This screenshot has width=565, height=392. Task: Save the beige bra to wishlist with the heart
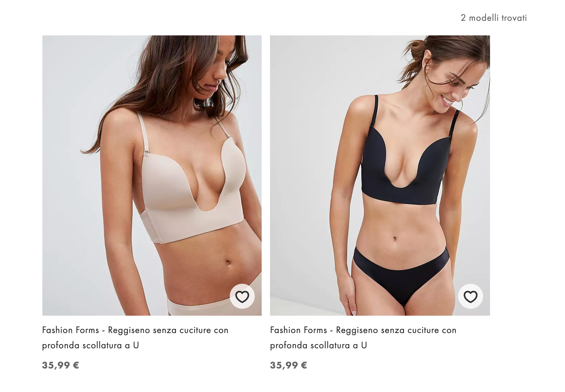point(242,297)
